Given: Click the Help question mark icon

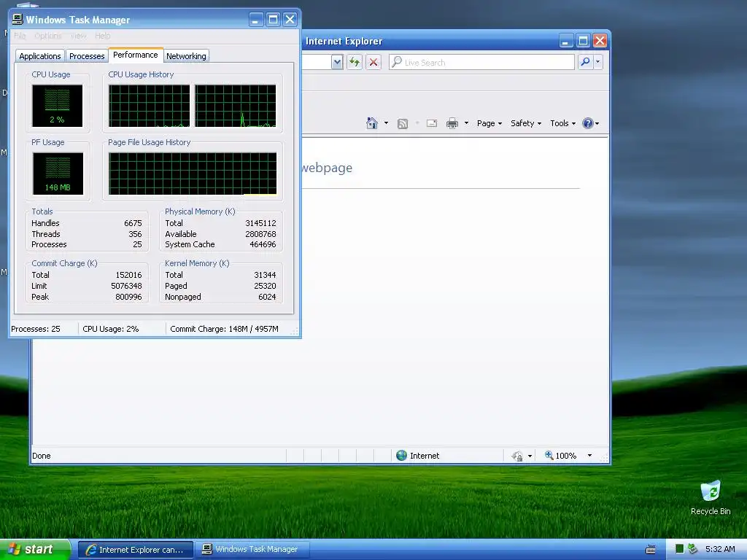Looking at the screenshot, I should 588,123.
